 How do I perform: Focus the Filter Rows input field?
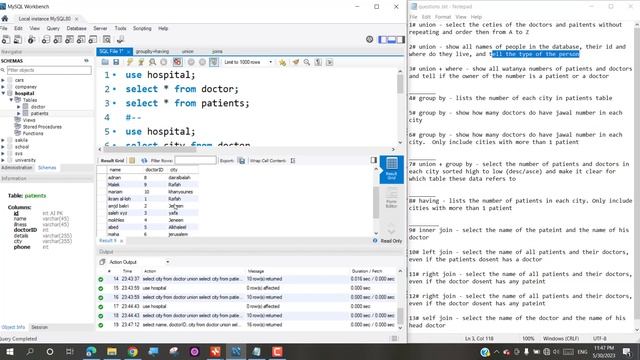coord(196,160)
